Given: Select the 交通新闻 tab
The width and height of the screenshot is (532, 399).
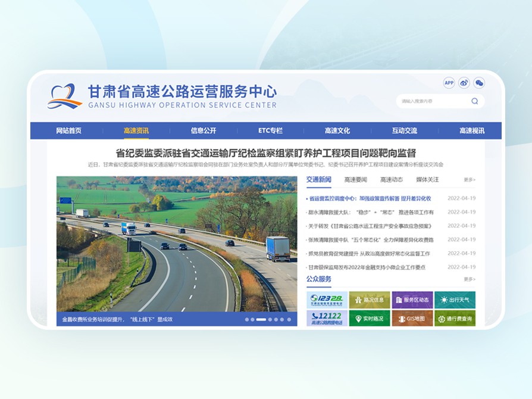Looking at the screenshot, I should click(318, 180).
